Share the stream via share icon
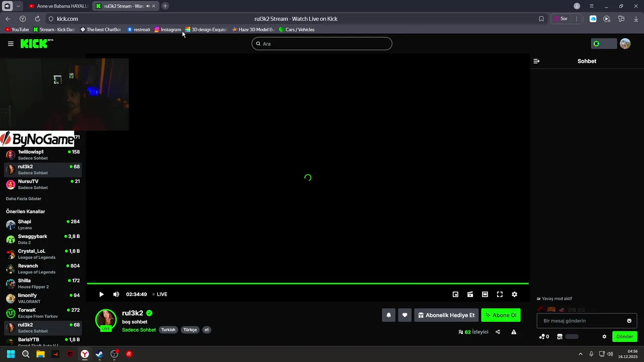 (498, 332)
